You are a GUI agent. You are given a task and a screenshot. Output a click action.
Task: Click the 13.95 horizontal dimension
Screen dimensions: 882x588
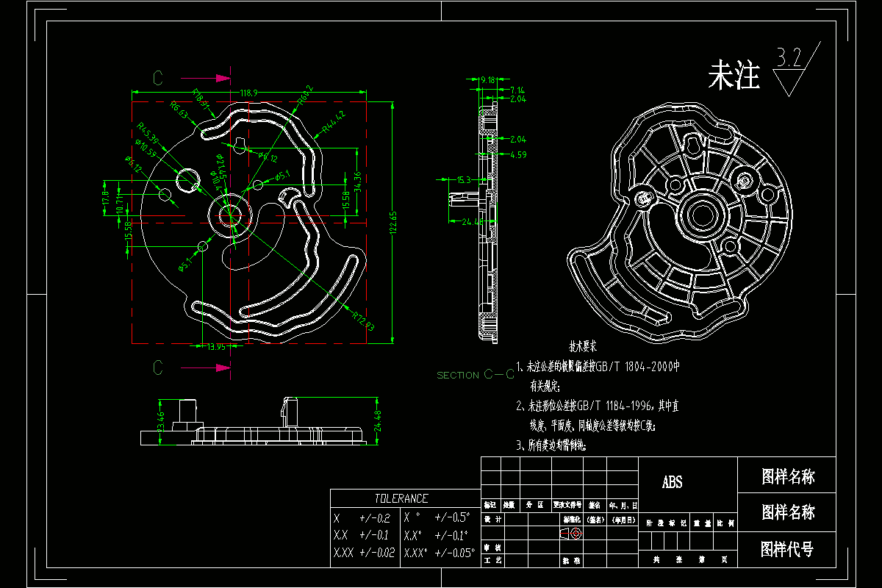click(216, 347)
